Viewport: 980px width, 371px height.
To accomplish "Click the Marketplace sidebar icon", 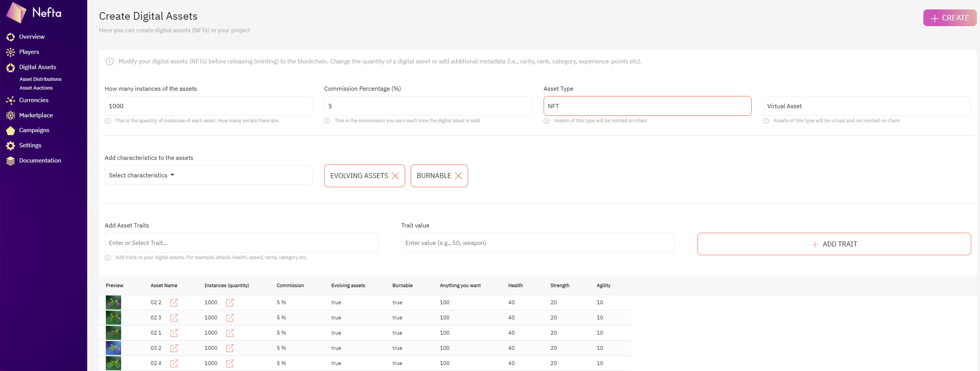I will tap(11, 115).
